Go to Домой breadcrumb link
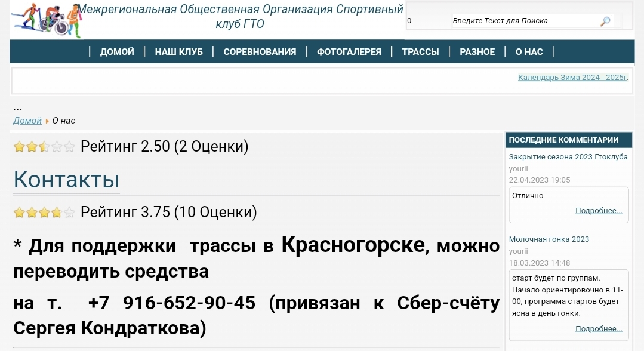The height and width of the screenshot is (351, 644). [27, 121]
